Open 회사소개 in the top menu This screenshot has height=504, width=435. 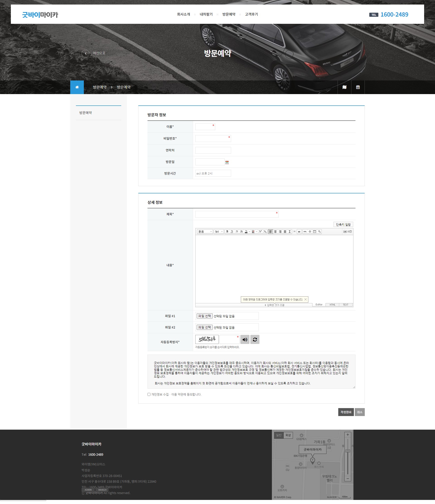184,14
